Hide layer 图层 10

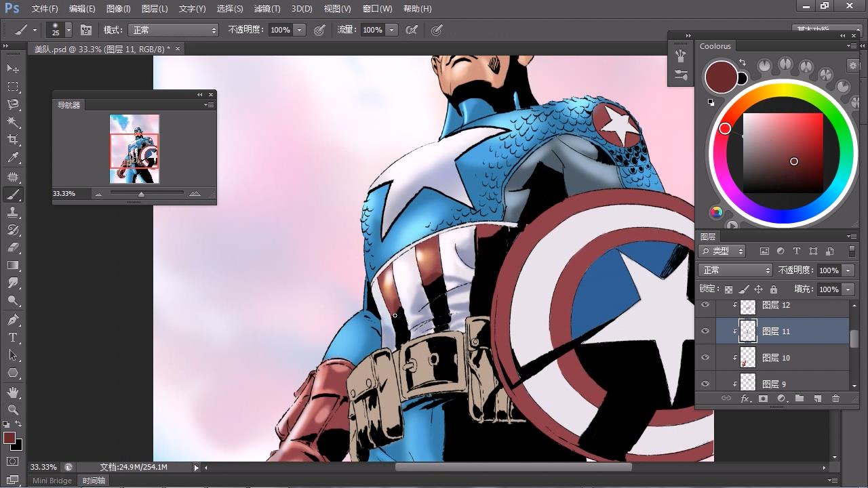click(705, 357)
